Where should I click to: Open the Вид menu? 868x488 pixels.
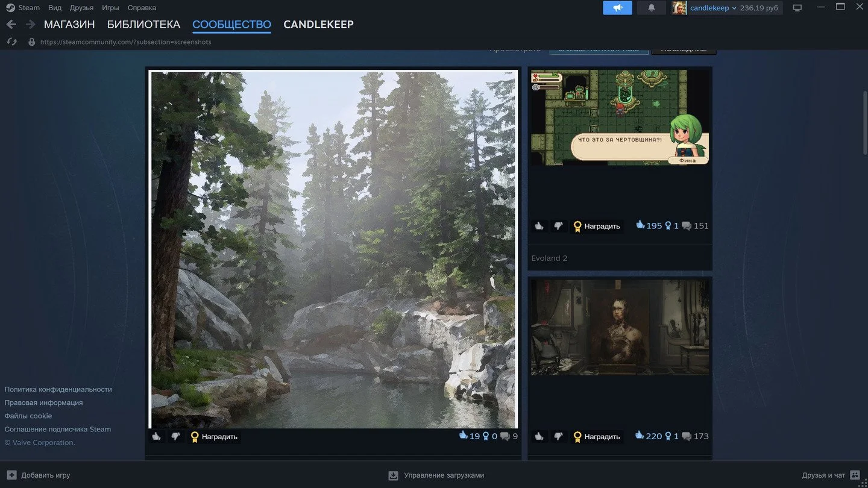click(55, 8)
